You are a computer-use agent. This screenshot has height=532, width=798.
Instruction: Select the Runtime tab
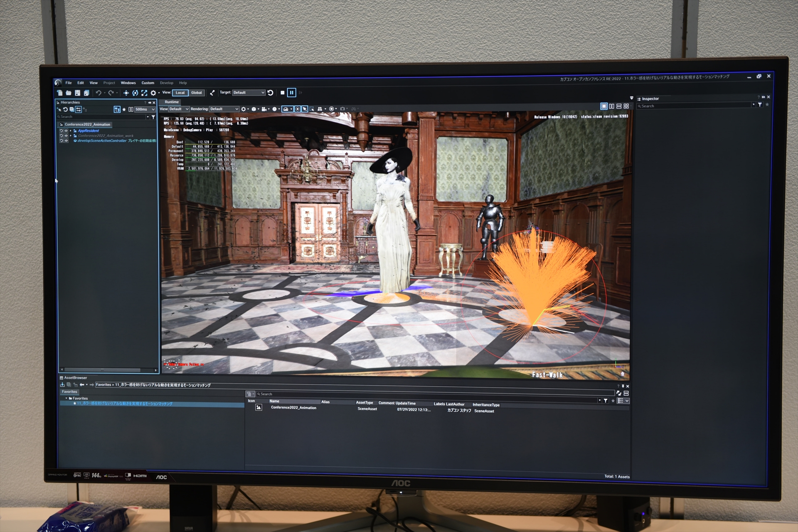[x=172, y=102]
